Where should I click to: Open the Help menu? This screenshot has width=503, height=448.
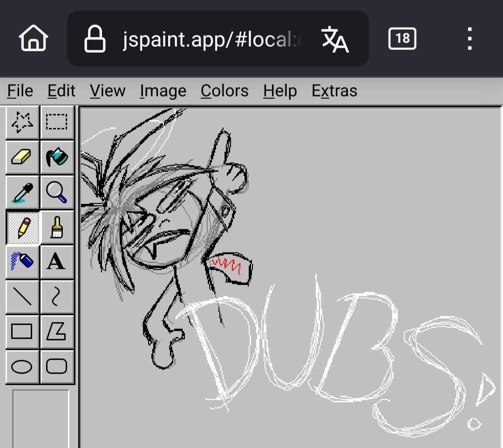click(280, 91)
